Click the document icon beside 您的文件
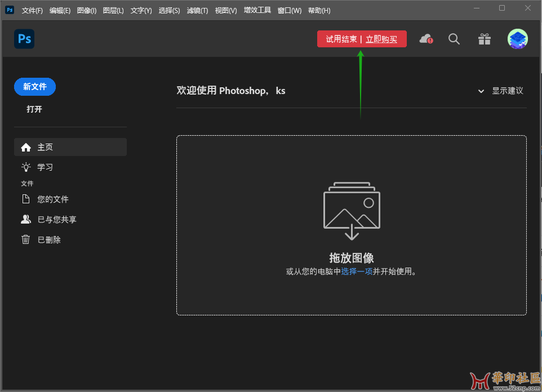The image size is (542, 392). click(x=26, y=199)
